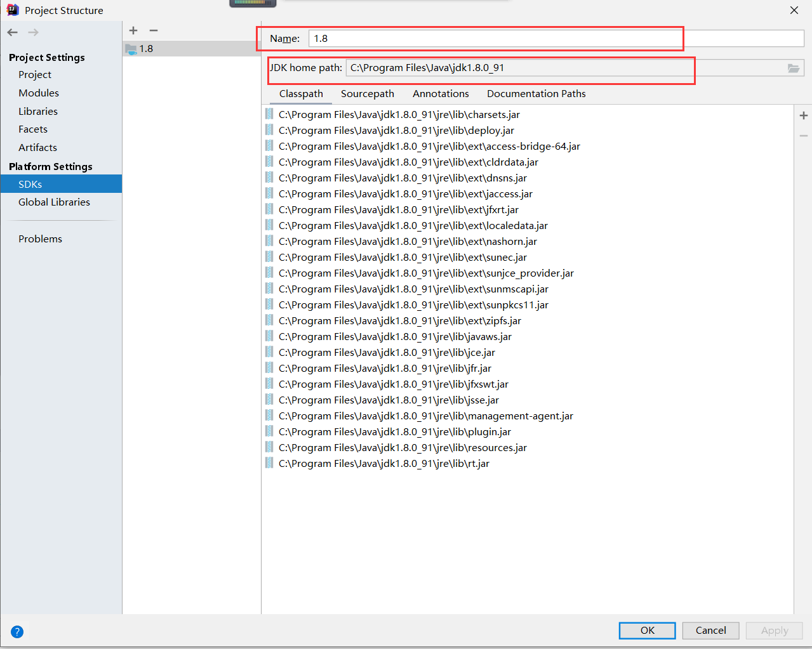Add classpath entry with plus icon
This screenshot has width=812, height=649.
pos(804,115)
